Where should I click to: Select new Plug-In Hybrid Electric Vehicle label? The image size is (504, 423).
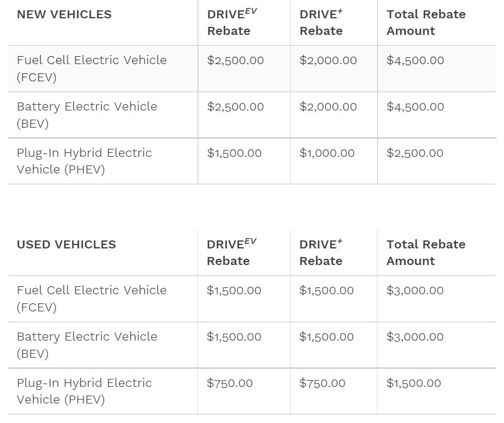point(84,161)
